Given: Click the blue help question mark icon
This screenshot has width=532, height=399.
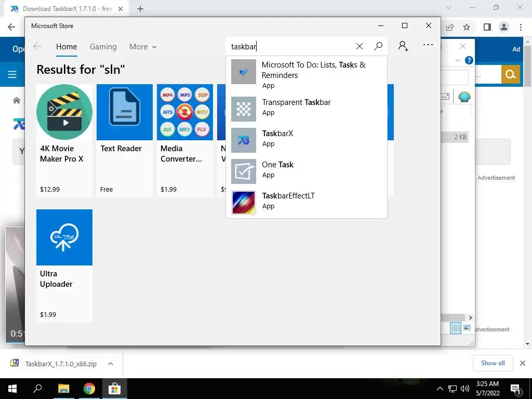Looking at the screenshot, I should [x=469, y=60].
